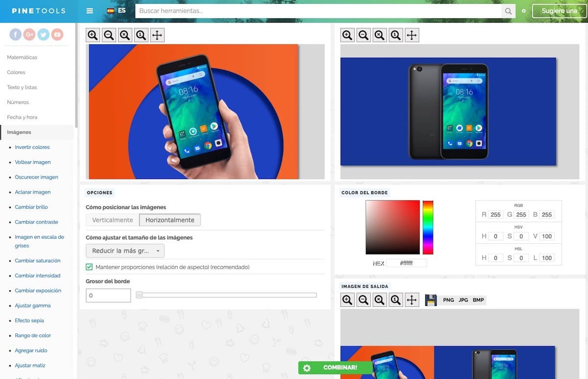Click fit-to-view magnifier above first image
This screenshot has height=379, width=588.
pyautogui.click(x=125, y=35)
